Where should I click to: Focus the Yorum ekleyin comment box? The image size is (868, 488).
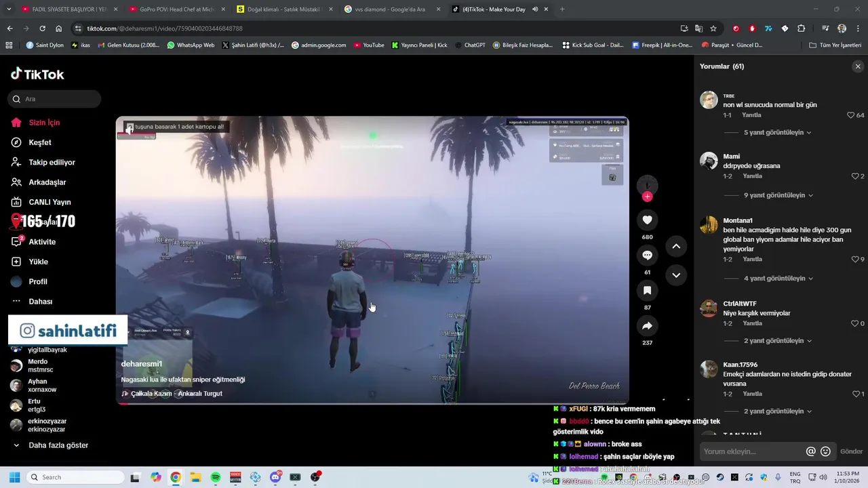coord(753,451)
